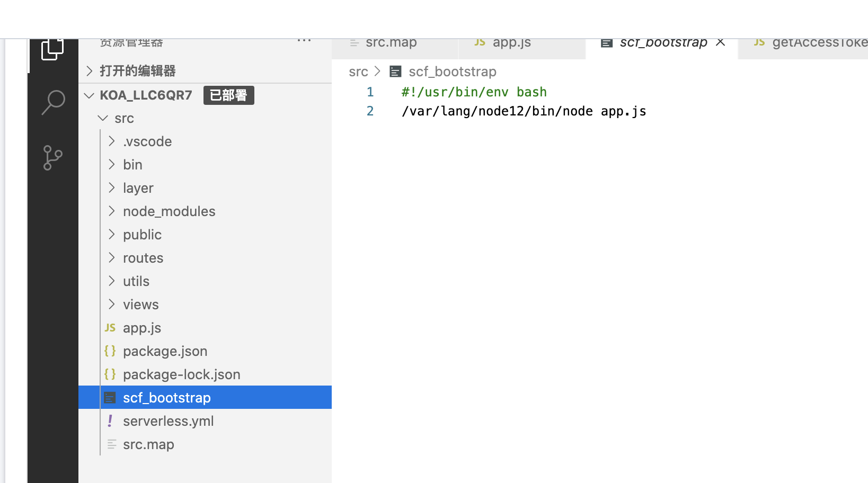
Task: Click line number 2 in the gutter
Action: coord(370,111)
